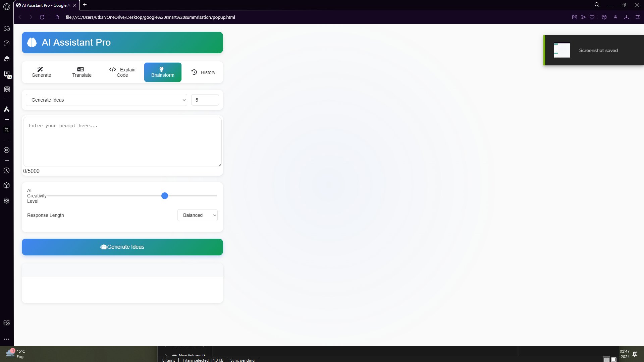Click the prompt text area

tap(122, 142)
